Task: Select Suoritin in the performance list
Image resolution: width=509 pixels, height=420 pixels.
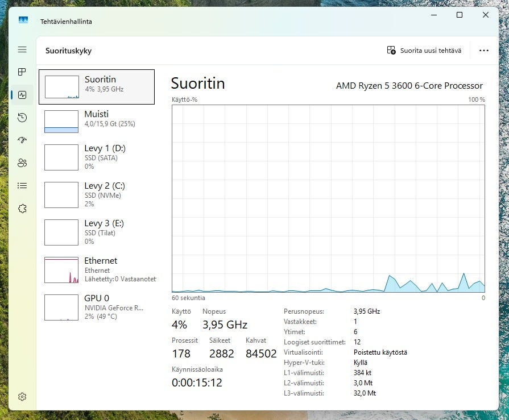Action: pos(97,87)
